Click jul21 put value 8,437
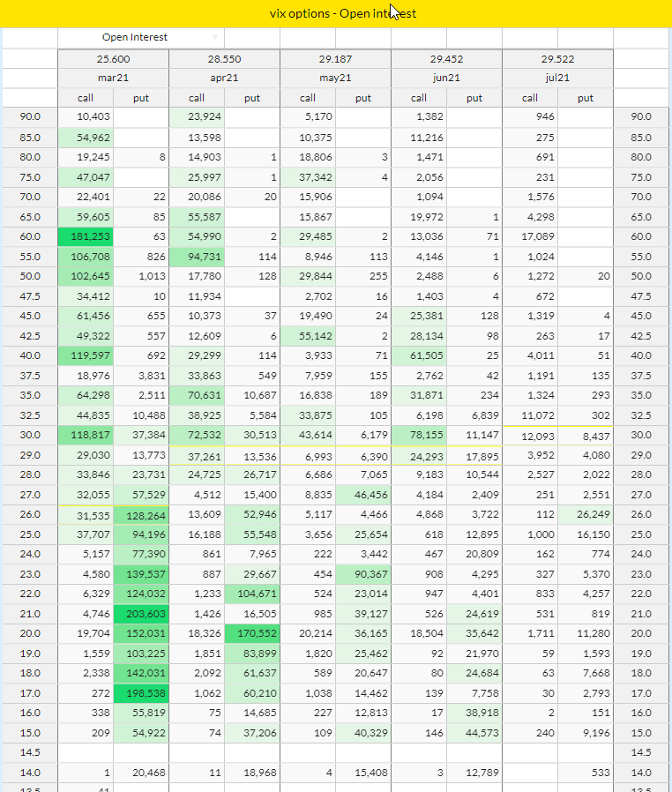The image size is (672, 792). tap(586, 436)
